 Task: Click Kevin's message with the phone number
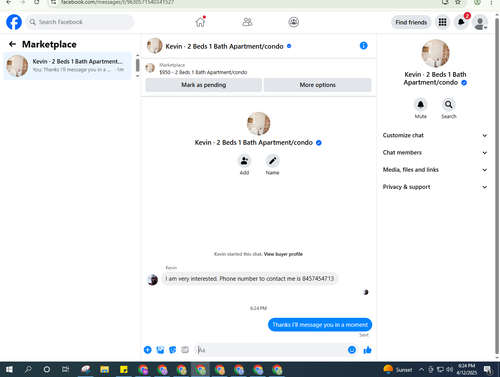tap(250, 279)
